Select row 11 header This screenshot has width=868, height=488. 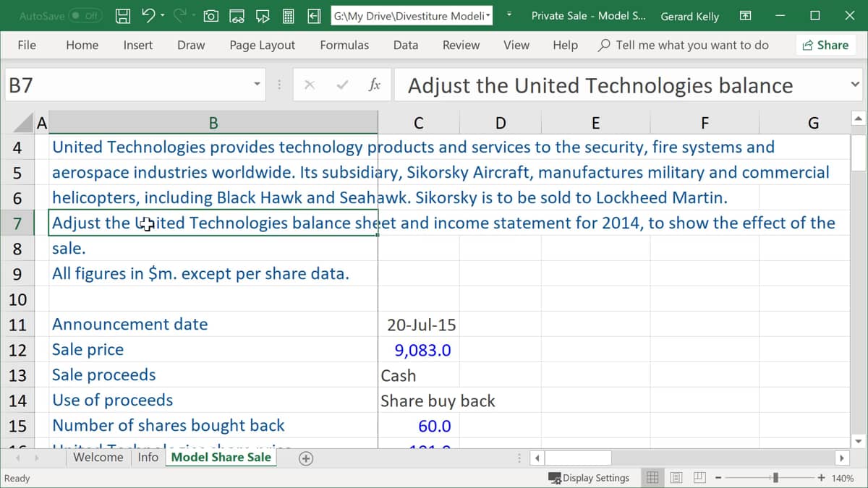point(17,325)
